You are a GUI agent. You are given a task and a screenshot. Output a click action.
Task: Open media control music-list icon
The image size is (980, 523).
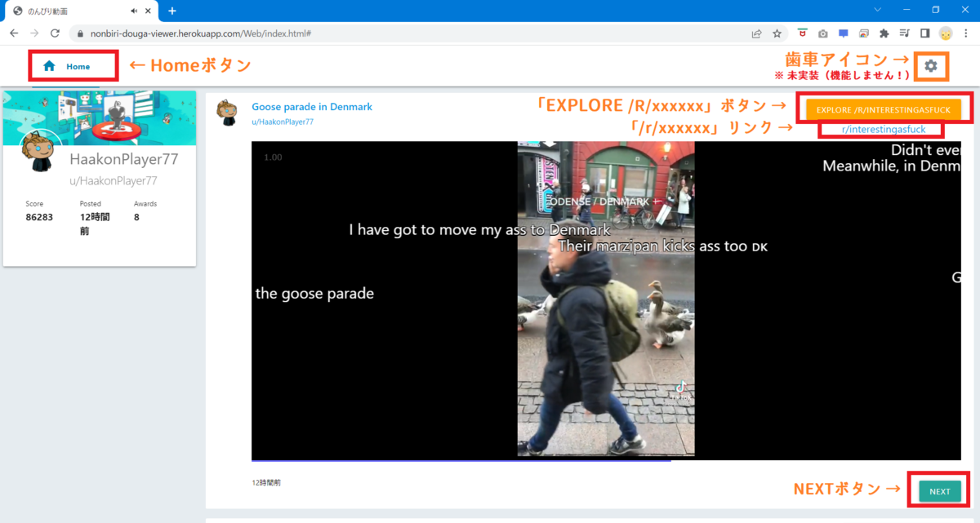(904, 33)
